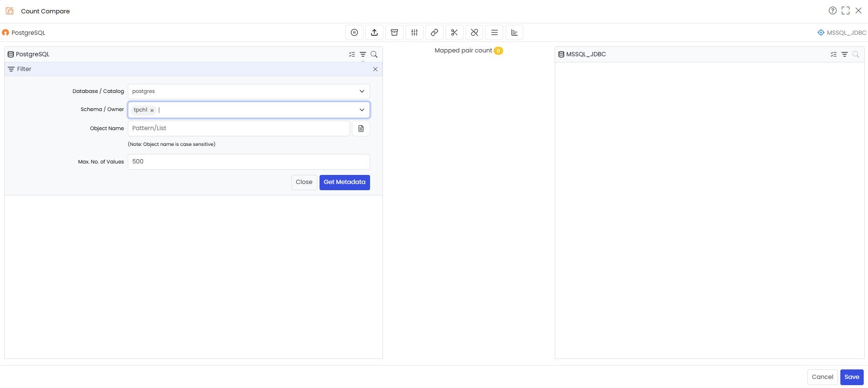868x388 pixels.
Task: Click the search icon in the PostgreSQL panel
Action: tap(374, 54)
